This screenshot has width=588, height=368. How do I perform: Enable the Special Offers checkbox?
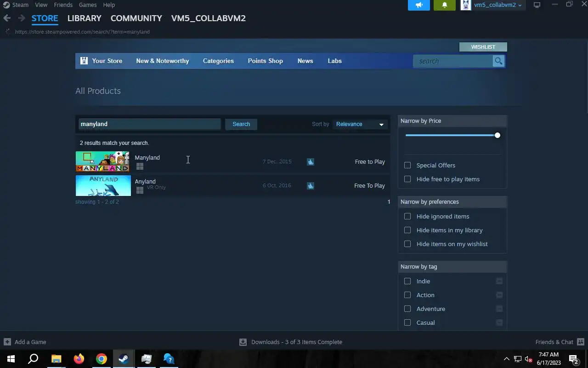click(x=407, y=165)
